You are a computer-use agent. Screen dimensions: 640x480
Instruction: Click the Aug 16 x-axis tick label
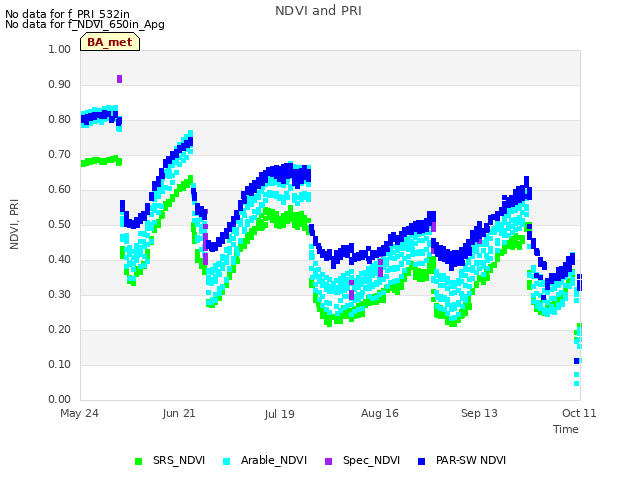point(380,413)
